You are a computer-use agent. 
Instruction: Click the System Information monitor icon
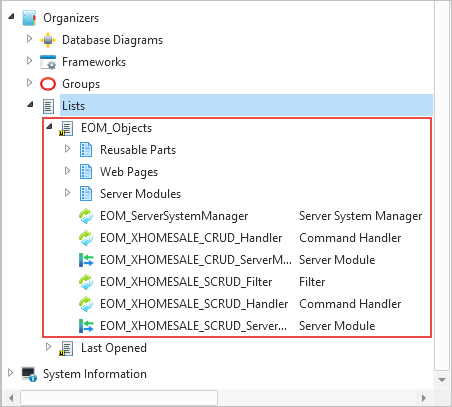(29, 374)
